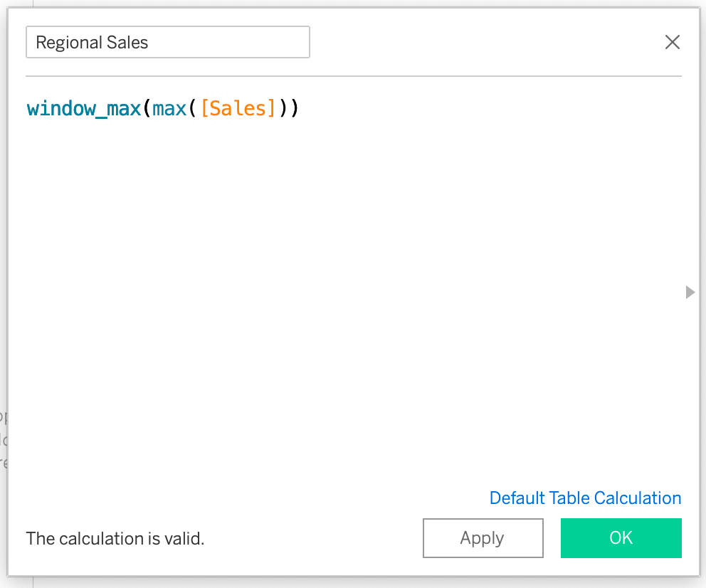706x588 pixels.
Task: Click the word Sales in the name box
Action: [x=128, y=43]
